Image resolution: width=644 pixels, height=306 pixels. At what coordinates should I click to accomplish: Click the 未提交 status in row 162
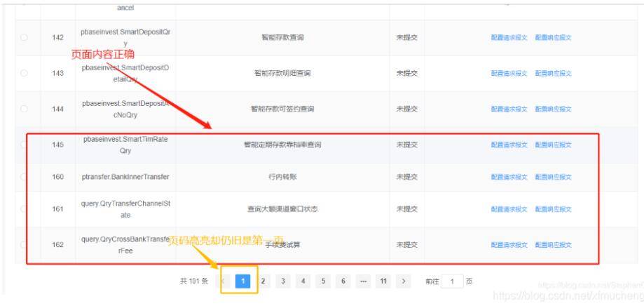click(x=407, y=245)
